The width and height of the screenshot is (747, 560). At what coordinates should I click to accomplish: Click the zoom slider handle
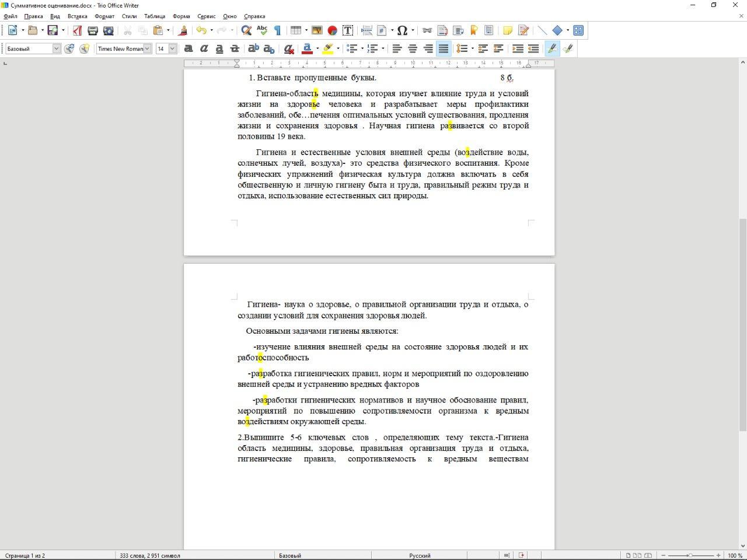pyautogui.click(x=690, y=555)
